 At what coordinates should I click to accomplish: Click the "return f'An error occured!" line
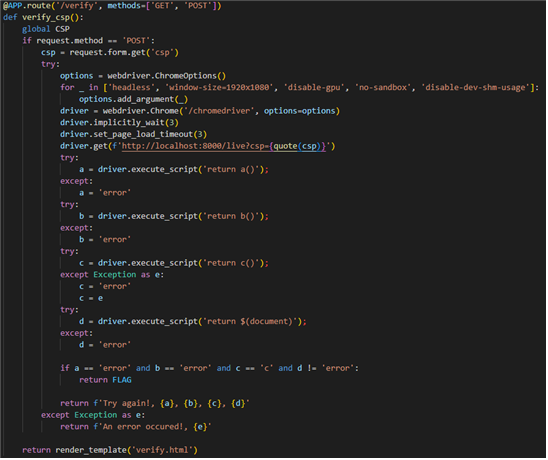(x=136, y=427)
